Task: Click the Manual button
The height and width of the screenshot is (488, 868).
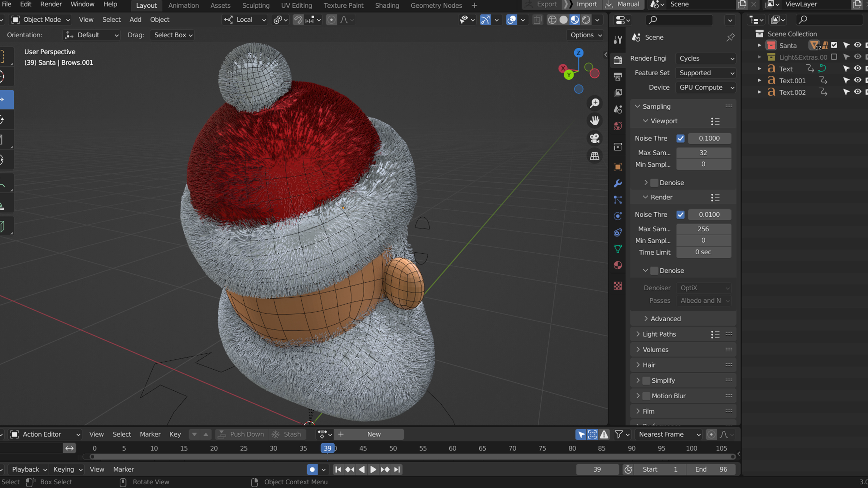Action: pyautogui.click(x=623, y=4)
